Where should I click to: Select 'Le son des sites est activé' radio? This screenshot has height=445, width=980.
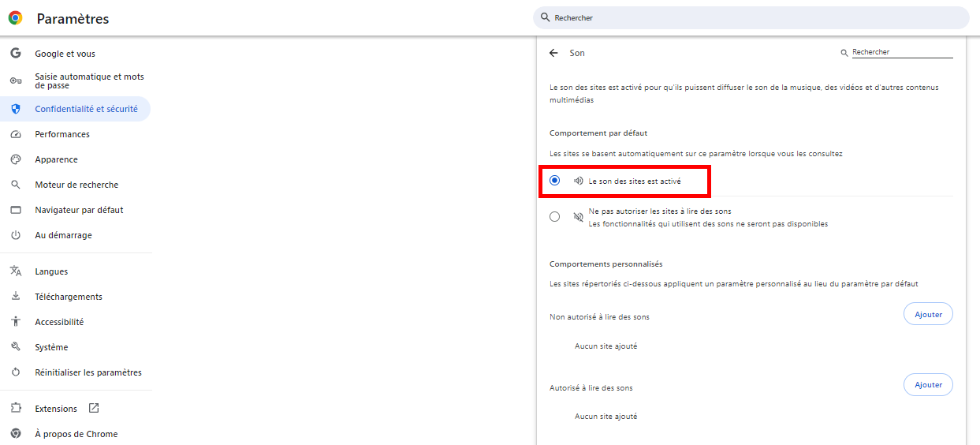pos(555,181)
